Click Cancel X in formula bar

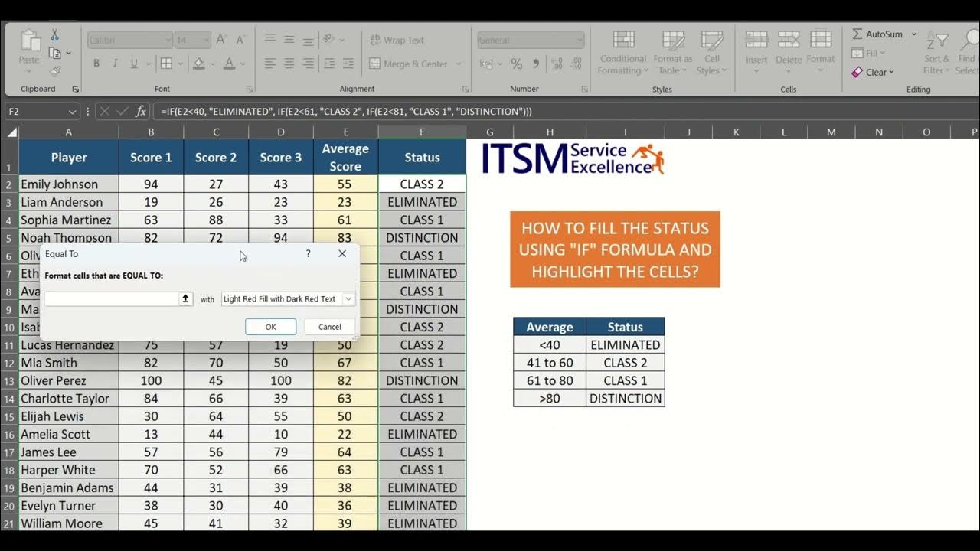(105, 112)
